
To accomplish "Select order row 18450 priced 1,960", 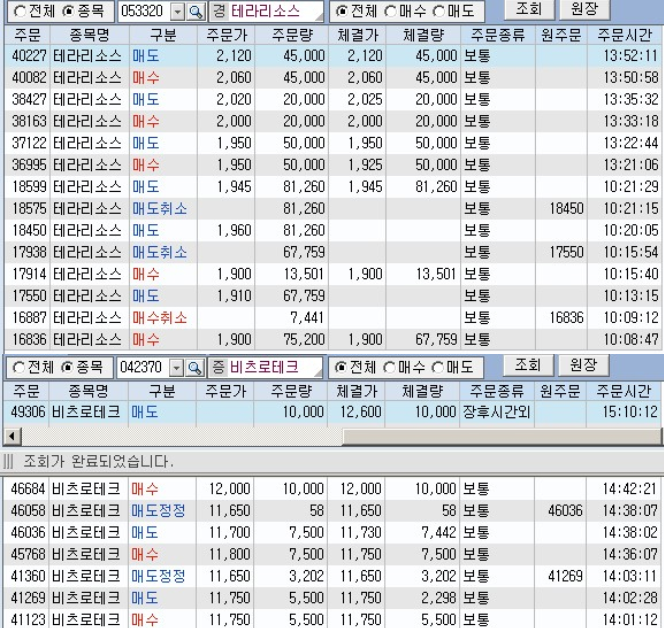I will pos(333,230).
